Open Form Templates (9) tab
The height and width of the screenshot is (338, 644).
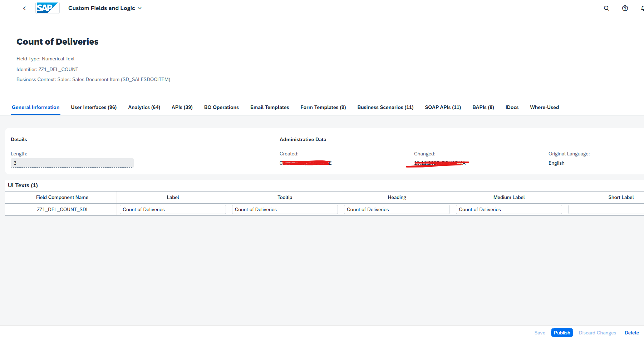click(323, 107)
